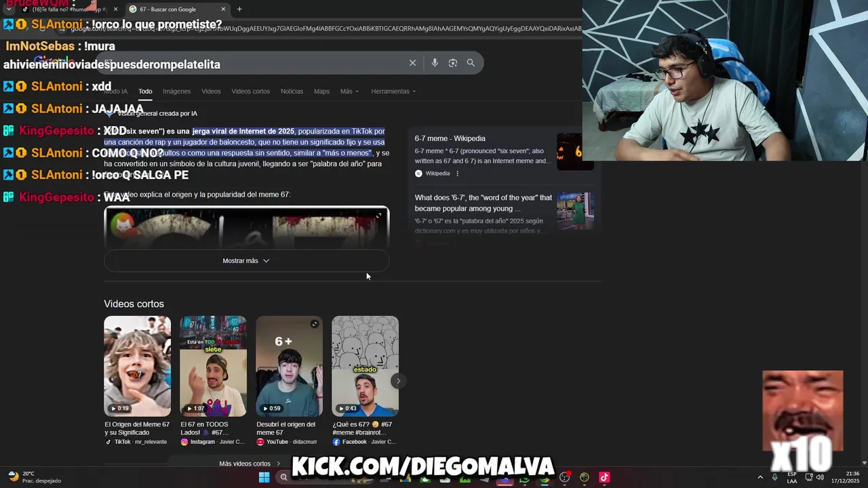
Task: Expand the Más dropdown menu
Action: pos(349,91)
